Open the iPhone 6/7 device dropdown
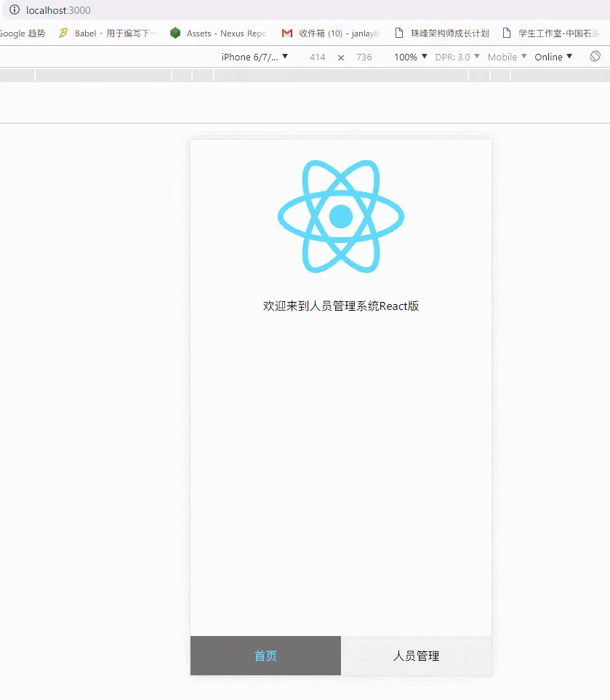Image resolution: width=610 pixels, height=700 pixels. click(x=254, y=57)
